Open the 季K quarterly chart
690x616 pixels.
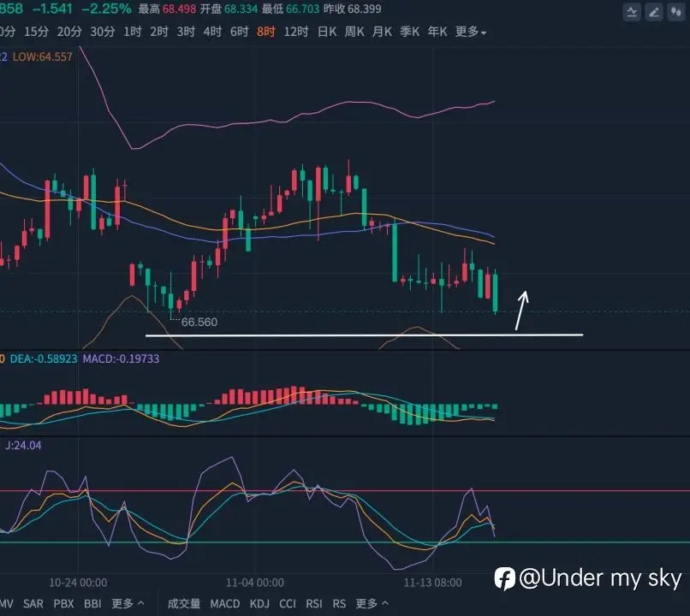click(410, 32)
